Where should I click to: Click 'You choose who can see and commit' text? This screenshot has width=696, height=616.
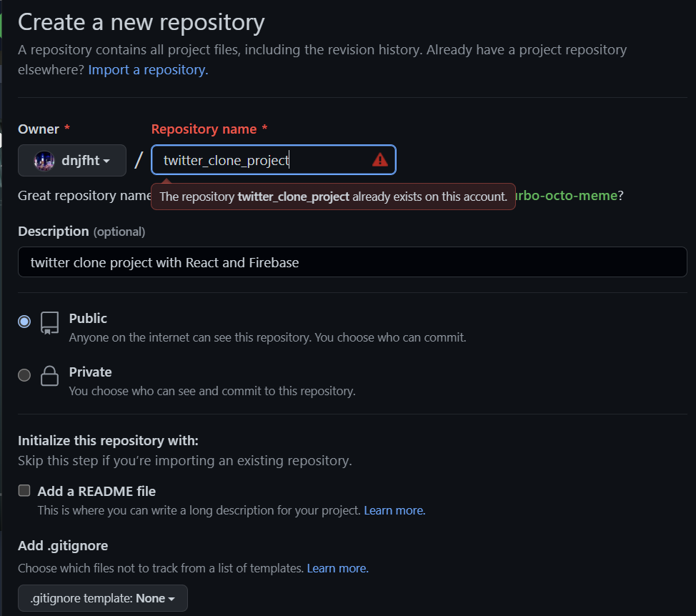212,391
